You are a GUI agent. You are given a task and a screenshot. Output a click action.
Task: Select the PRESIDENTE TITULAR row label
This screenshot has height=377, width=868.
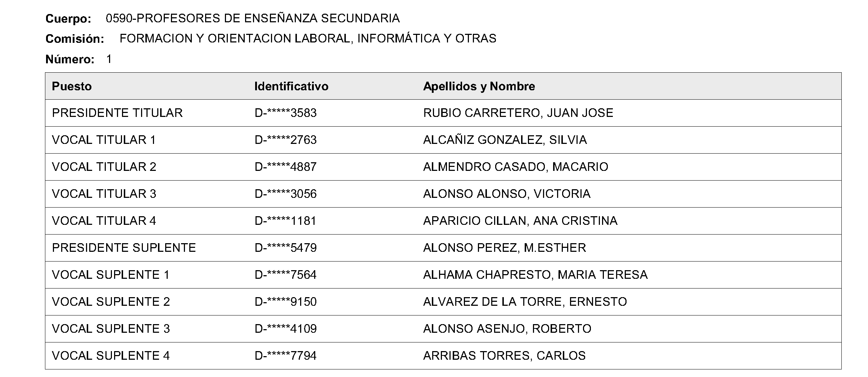click(117, 113)
